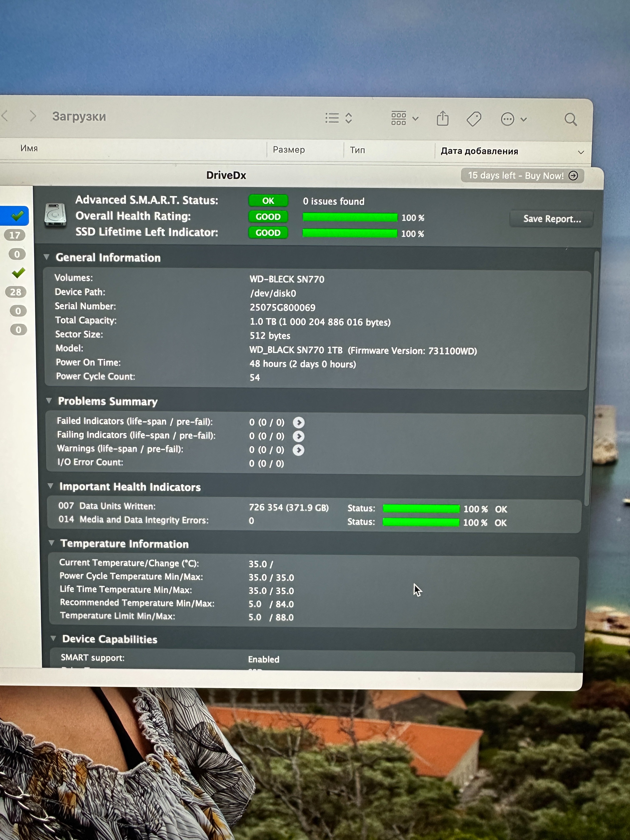Open Finder grouping options dropdown
630x840 pixels.
404,119
